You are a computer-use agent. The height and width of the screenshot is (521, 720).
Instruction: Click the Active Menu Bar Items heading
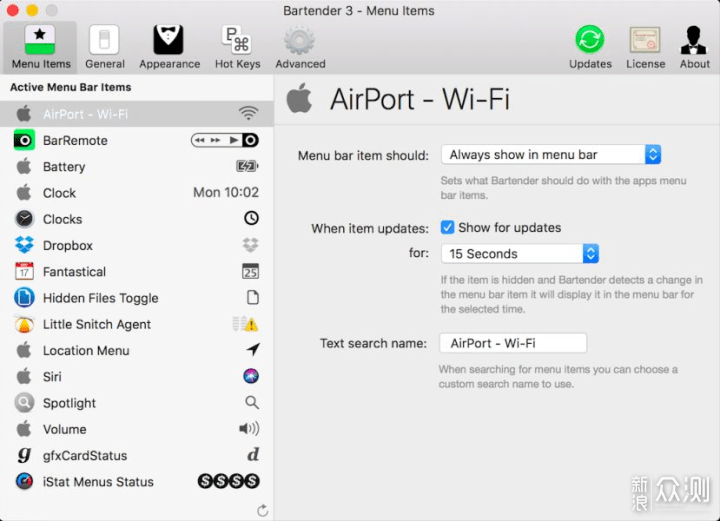(x=70, y=87)
